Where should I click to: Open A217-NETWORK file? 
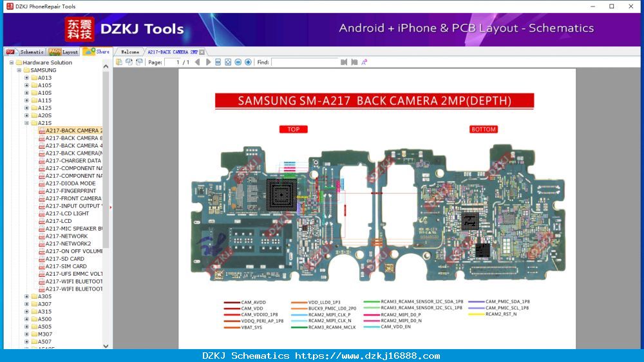click(x=66, y=236)
